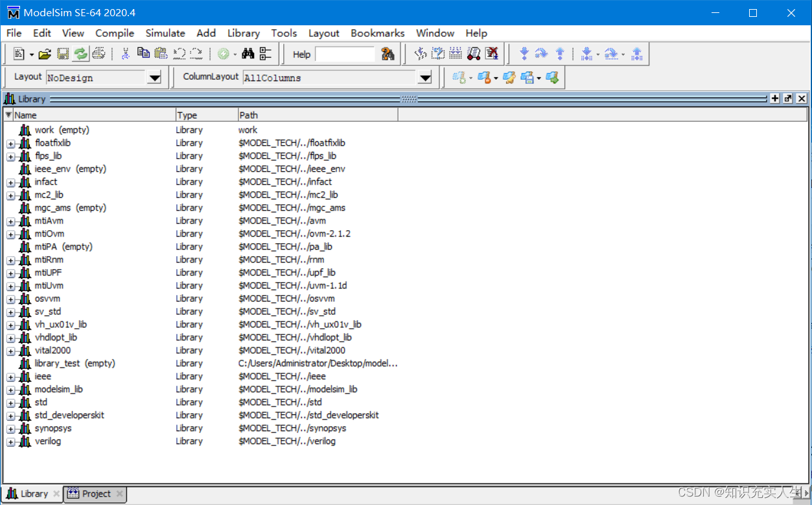
Task: Click the Compile All icon
Action: 456,54
